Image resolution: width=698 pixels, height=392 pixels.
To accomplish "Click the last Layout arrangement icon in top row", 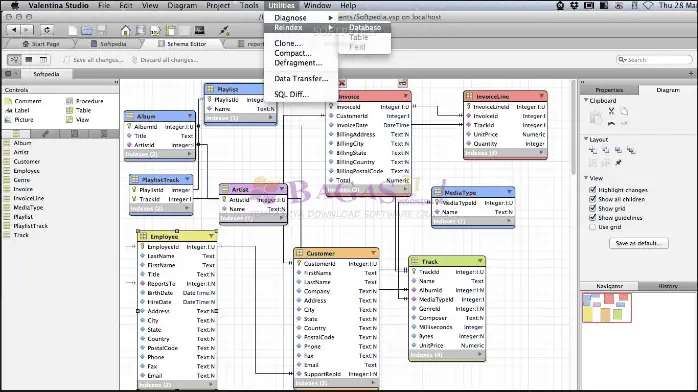I will (631, 150).
